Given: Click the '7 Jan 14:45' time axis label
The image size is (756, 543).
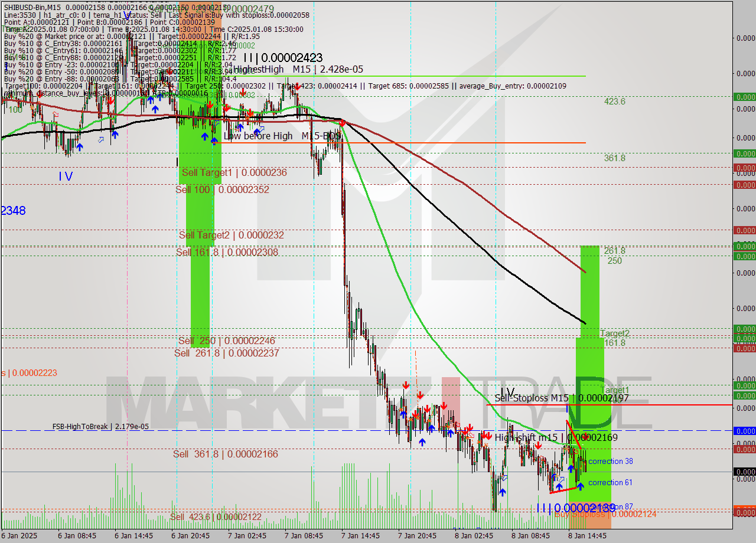Looking at the screenshot, I should tap(360, 536).
